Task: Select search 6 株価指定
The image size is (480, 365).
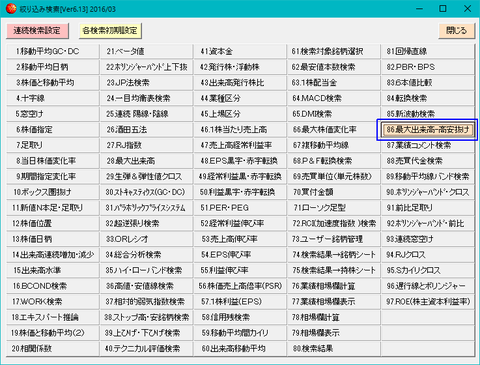Action: [x=53, y=130]
